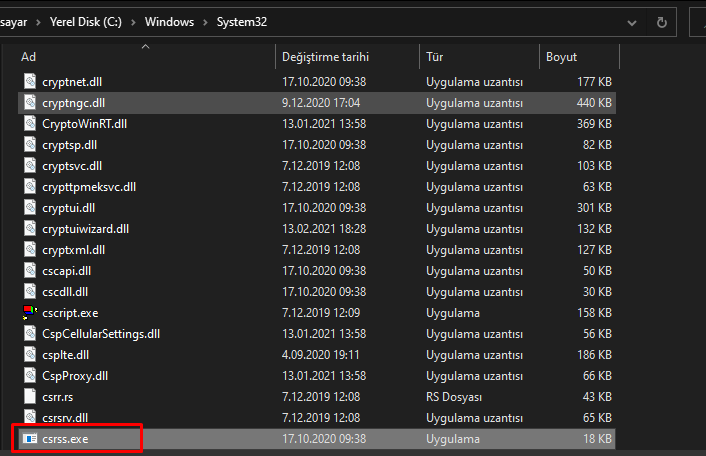Click the 158 KB size cell
Screen dimensions: 706x456
[594, 313]
